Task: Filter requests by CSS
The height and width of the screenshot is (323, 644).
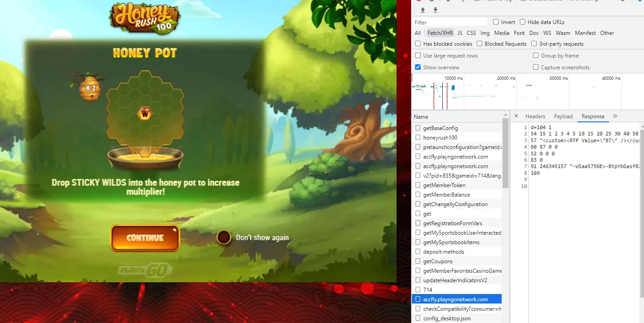Action: 471,33
